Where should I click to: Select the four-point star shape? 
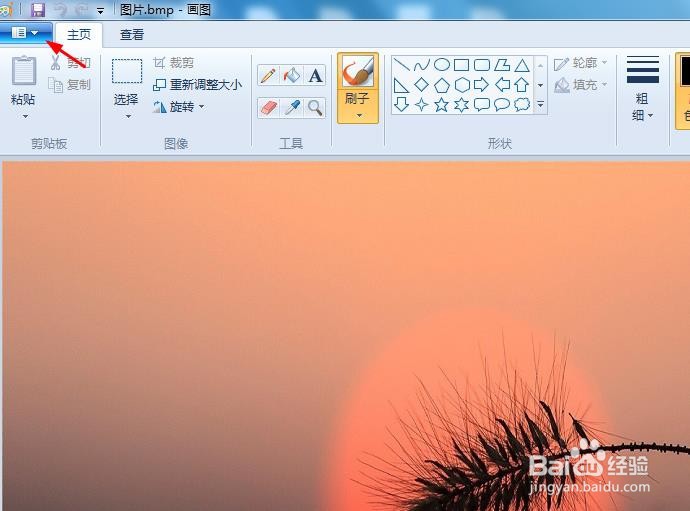coord(422,105)
